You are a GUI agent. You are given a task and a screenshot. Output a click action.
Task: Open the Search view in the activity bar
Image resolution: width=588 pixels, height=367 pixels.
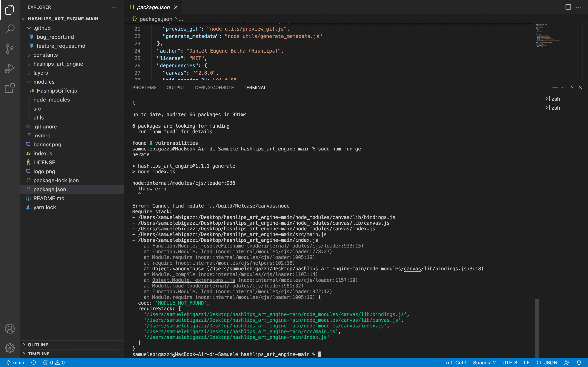point(9,29)
